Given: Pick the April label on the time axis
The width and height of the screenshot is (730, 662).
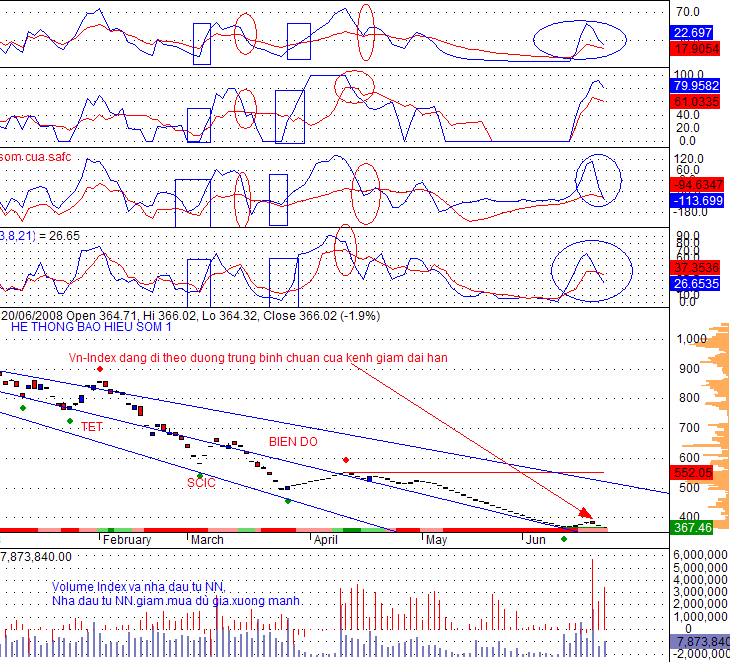Looking at the screenshot, I should pos(327,540).
